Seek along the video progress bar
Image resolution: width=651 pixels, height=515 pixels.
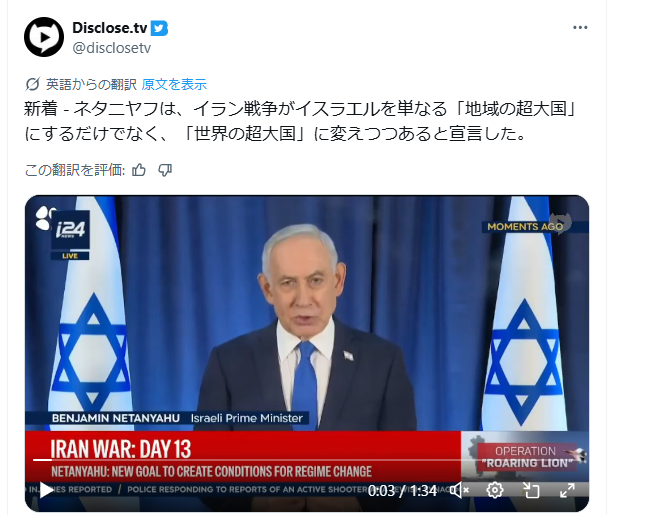pyautogui.click(x=307, y=460)
